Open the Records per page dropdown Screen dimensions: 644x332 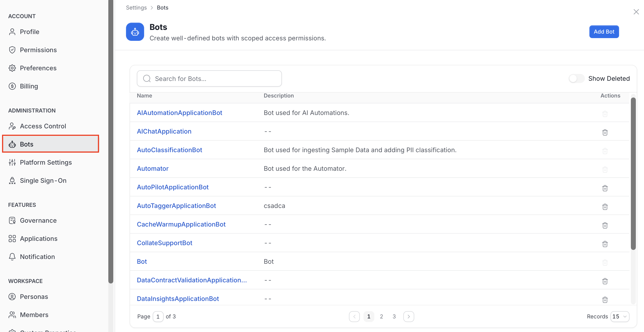(620, 317)
